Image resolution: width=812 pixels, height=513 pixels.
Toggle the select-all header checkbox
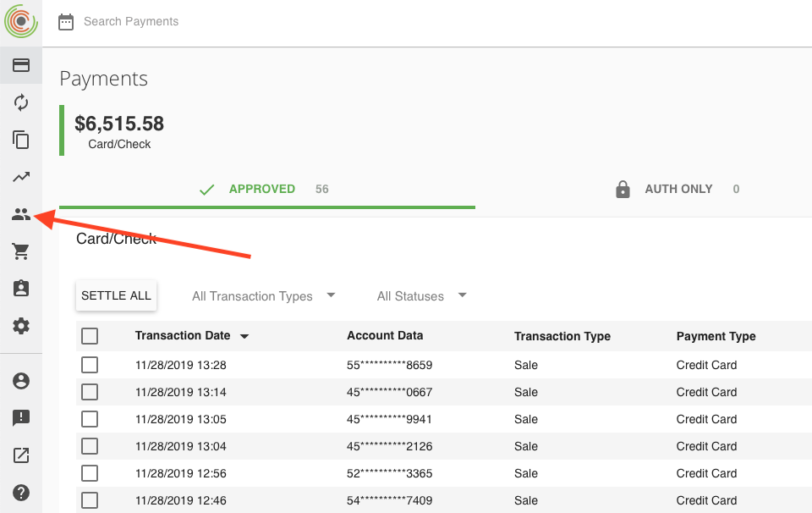[90, 337]
